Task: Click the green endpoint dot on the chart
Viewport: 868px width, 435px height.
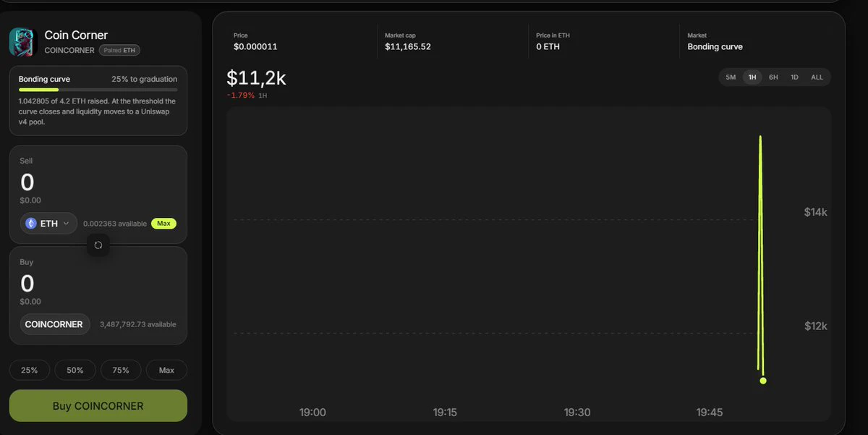Action: click(763, 381)
